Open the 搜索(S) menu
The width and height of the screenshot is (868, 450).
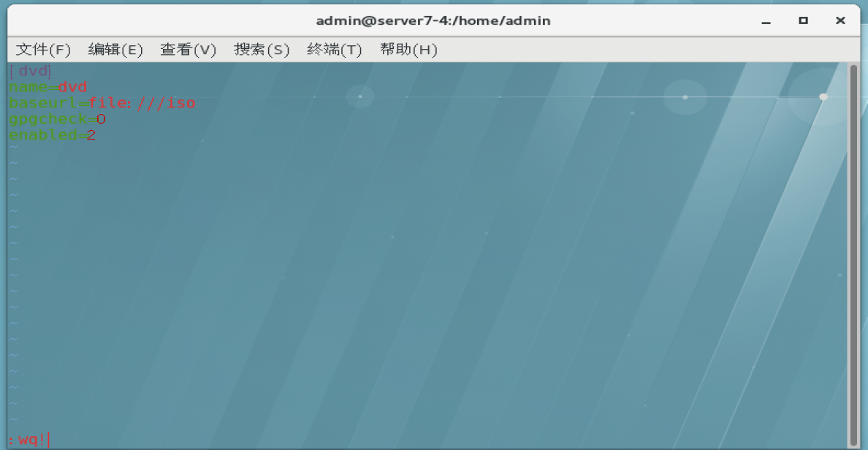pyautogui.click(x=262, y=50)
